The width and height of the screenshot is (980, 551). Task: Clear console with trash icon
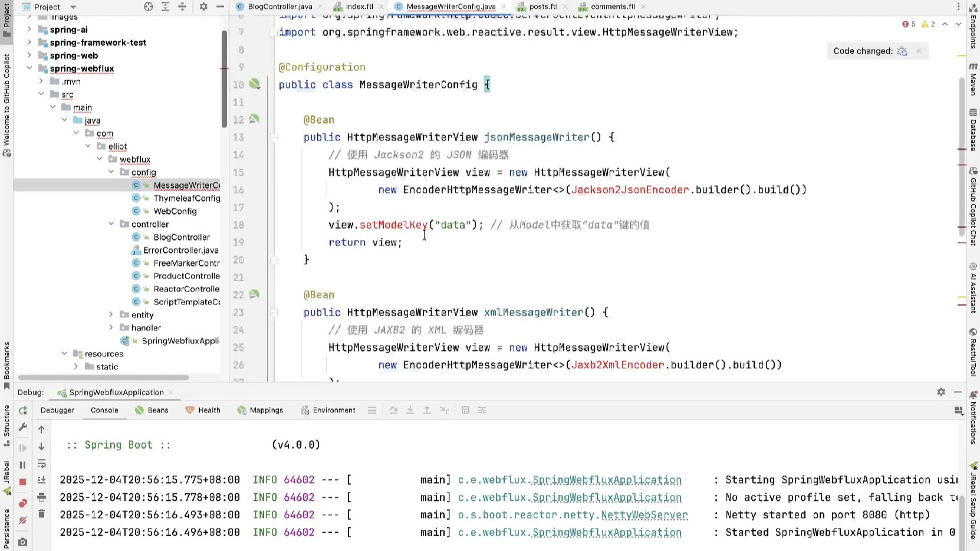tap(41, 514)
